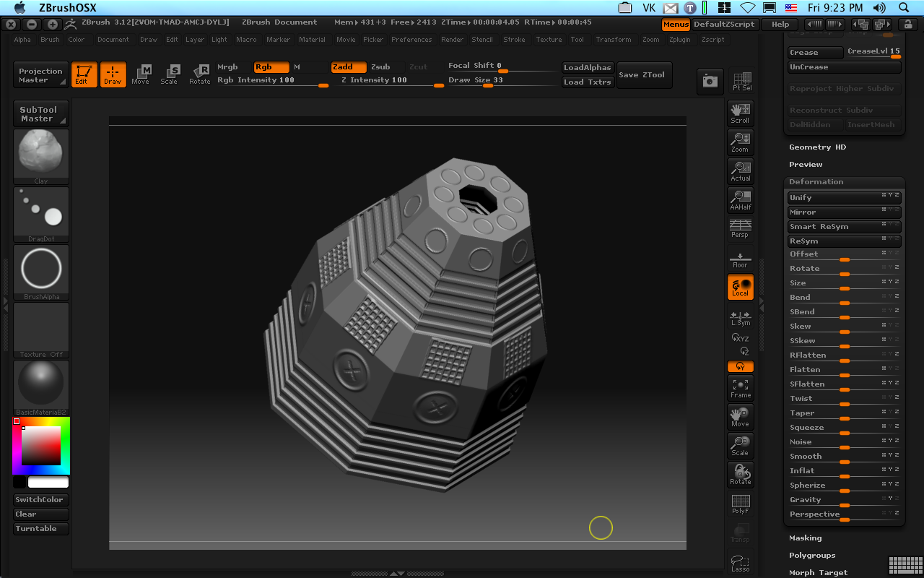Image resolution: width=924 pixels, height=578 pixels.
Task: Activate the Scroll canvas icon
Action: (x=740, y=113)
